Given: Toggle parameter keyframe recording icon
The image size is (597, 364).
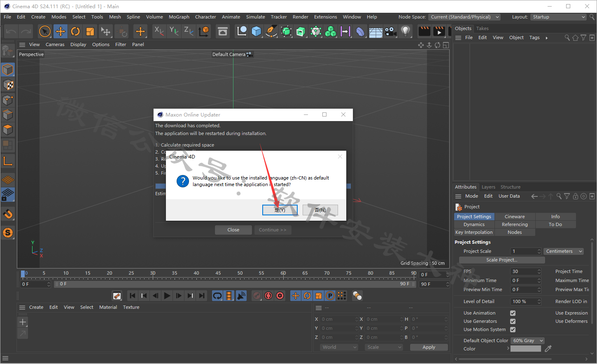Looking at the screenshot, I should coord(330,296).
